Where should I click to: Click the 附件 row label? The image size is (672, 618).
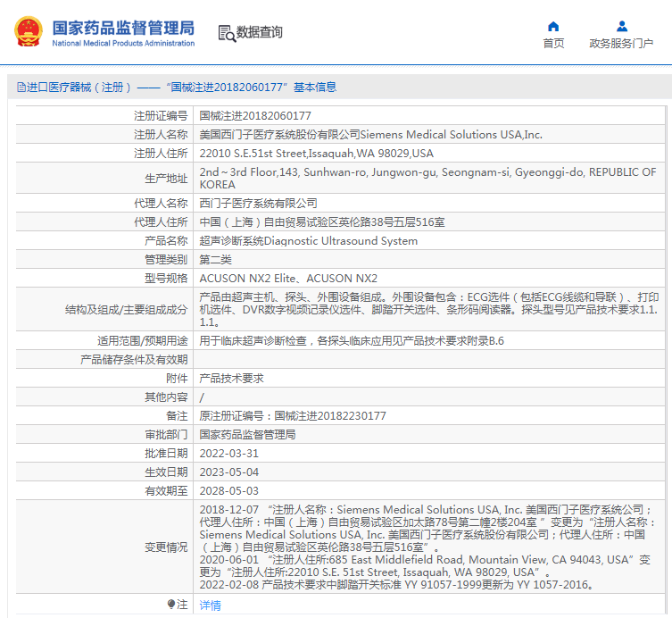click(x=177, y=379)
